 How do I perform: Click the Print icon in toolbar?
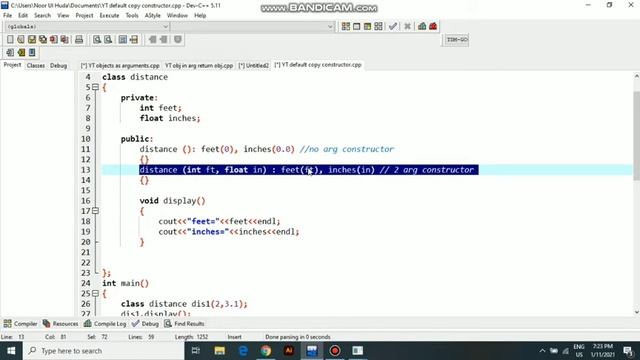pyautogui.click(x=79, y=39)
